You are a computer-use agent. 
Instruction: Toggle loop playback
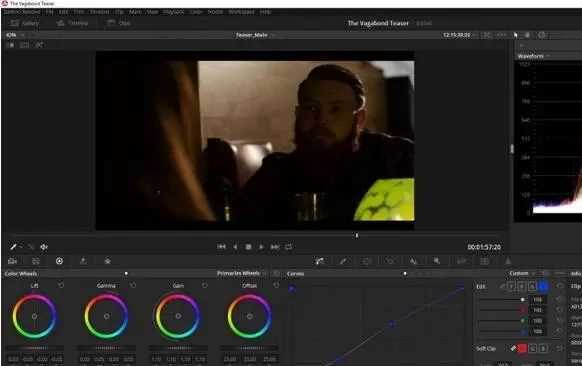(288, 247)
